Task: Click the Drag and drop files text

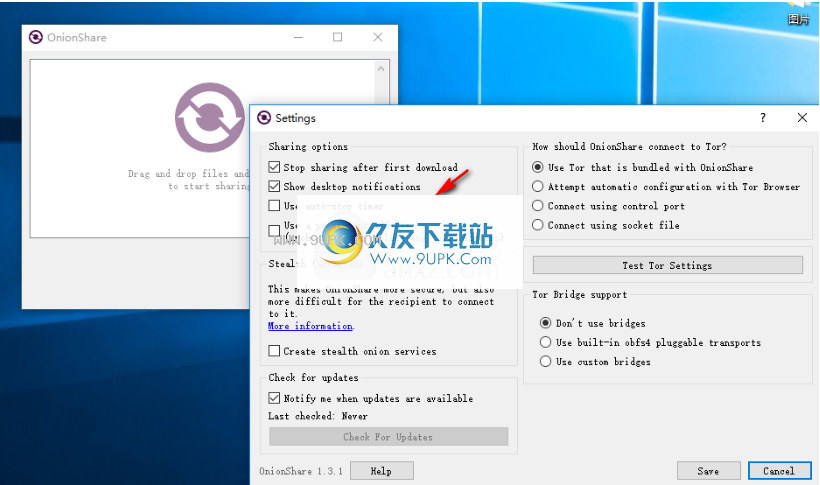Action: (189, 179)
